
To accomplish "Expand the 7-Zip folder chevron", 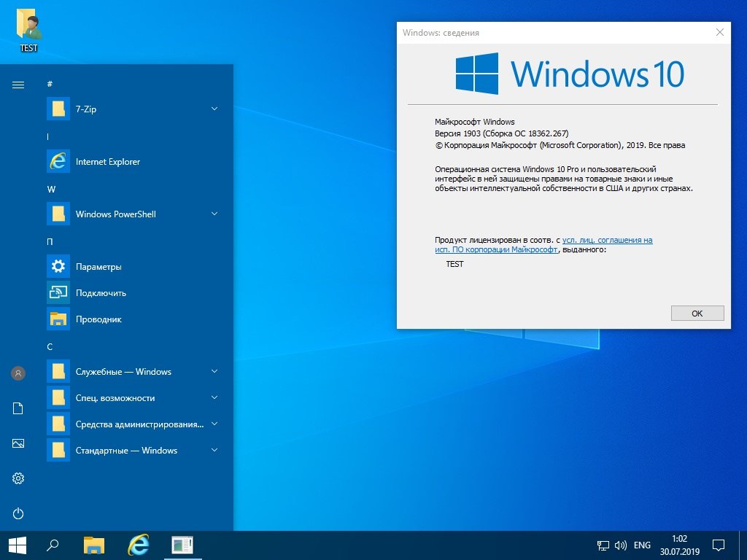I will coord(214,109).
